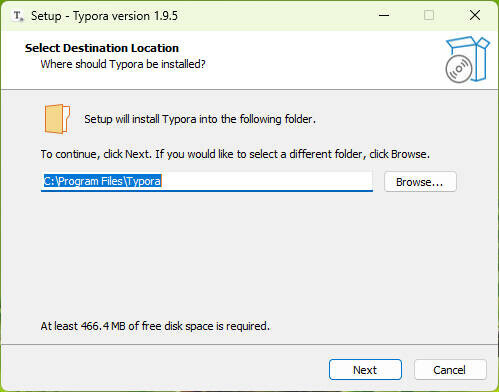Screen dimensions: 499x392
Task: Click the 'To continue, click Next' instruction
Action: tap(235, 154)
